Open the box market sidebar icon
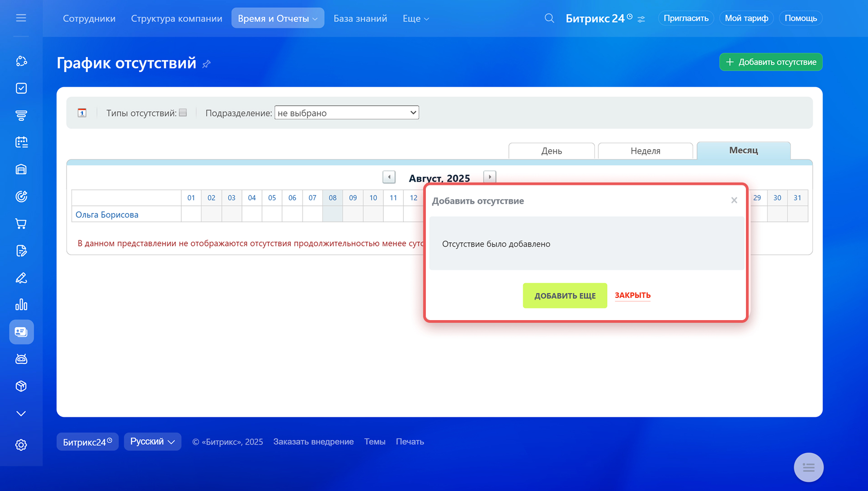Screen dimensions: 868x491 [21, 386]
